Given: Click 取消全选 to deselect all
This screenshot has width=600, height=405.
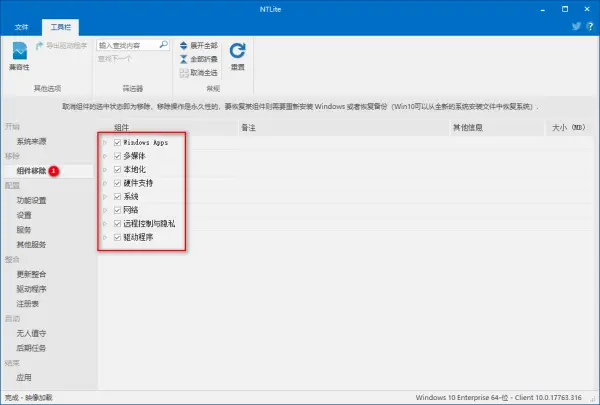Looking at the screenshot, I should (199, 72).
